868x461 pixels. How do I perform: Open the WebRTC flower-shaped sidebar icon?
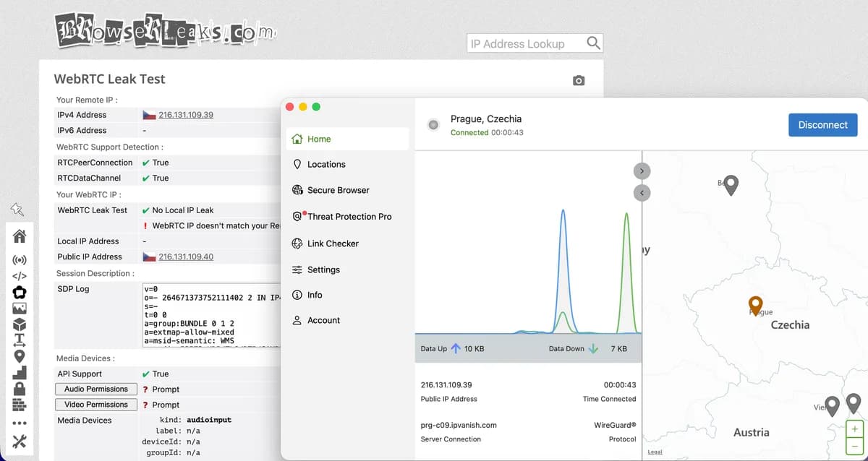(20, 292)
